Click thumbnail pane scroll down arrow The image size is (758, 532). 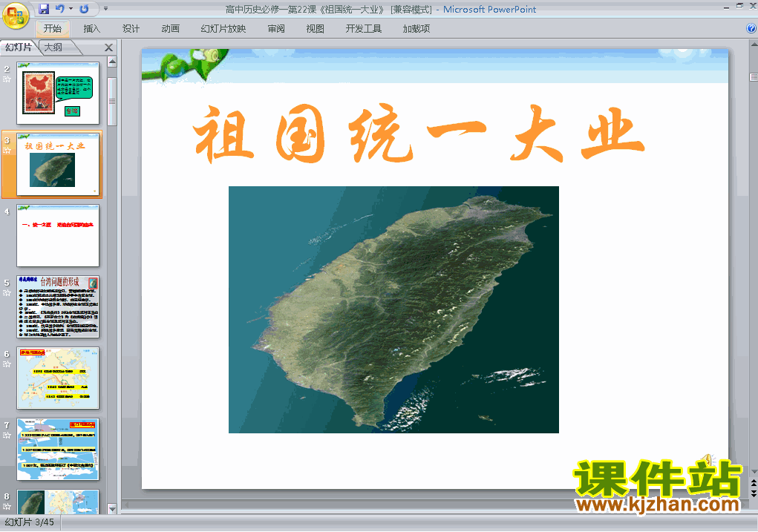coord(112,508)
